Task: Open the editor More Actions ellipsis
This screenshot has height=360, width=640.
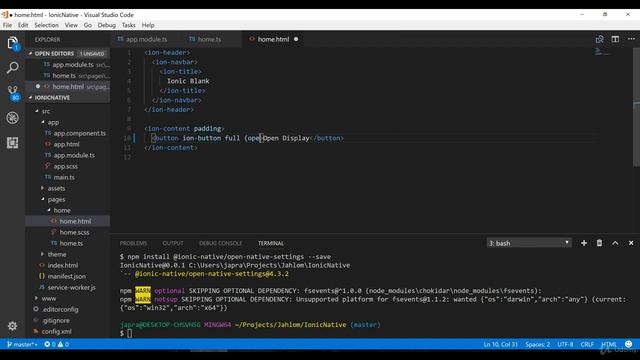Action: [631, 39]
